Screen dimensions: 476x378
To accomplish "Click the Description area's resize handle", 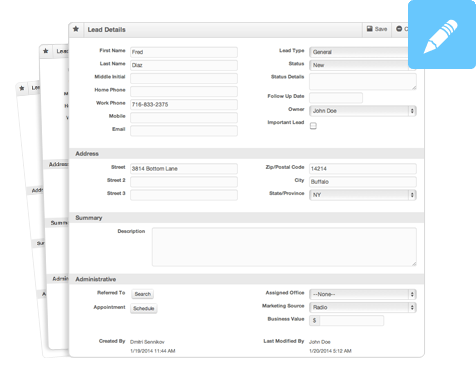I will click(414, 264).
